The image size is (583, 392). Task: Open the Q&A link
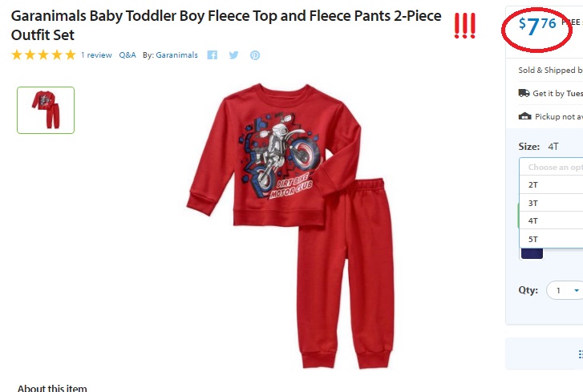(128, 55)
